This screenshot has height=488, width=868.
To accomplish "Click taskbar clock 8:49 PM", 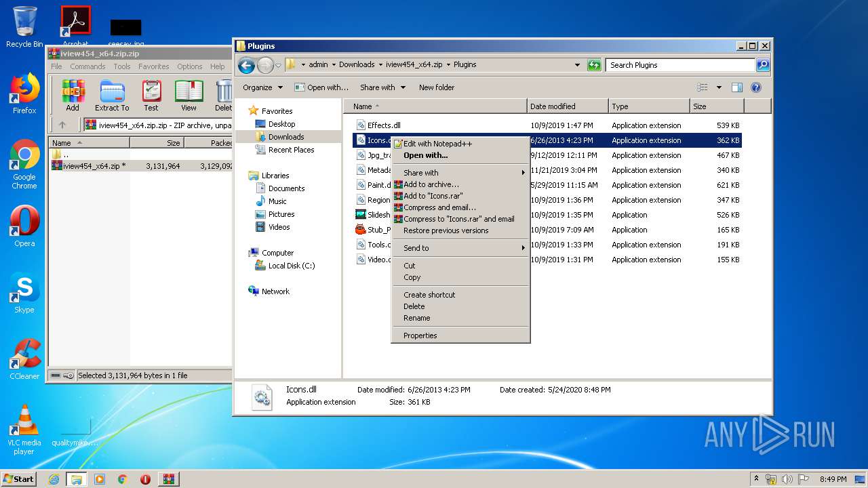I will tap(833, 479).
